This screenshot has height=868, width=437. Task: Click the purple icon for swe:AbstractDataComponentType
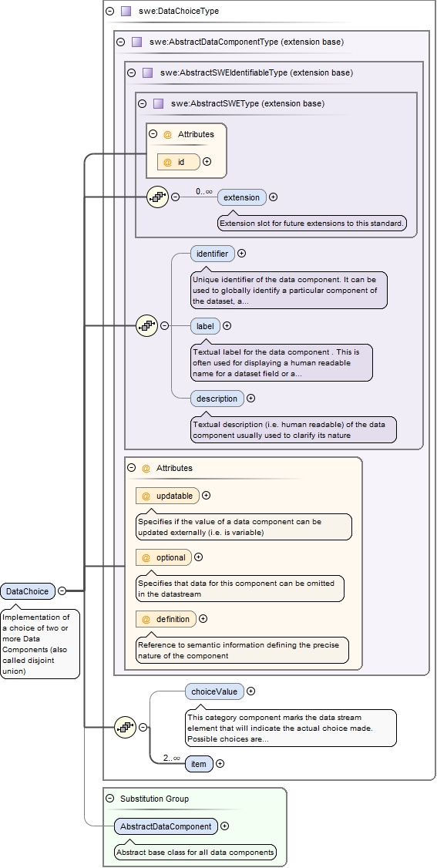[137, 42]
